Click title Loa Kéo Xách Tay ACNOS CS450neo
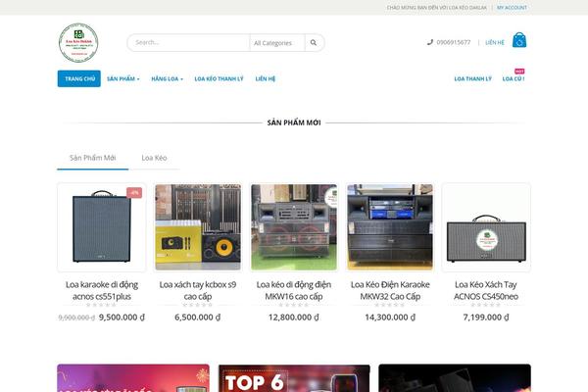Viewport: 588px width, 392px height. point(486,290)
